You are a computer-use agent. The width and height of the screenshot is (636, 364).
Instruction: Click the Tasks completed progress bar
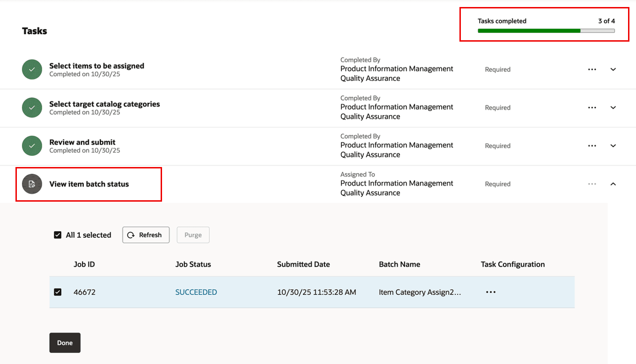[546, 30]
